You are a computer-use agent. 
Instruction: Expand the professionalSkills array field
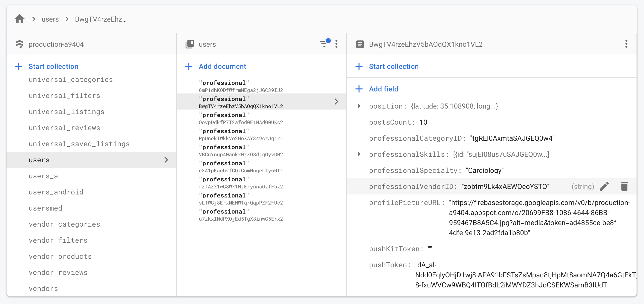(359, 154)
